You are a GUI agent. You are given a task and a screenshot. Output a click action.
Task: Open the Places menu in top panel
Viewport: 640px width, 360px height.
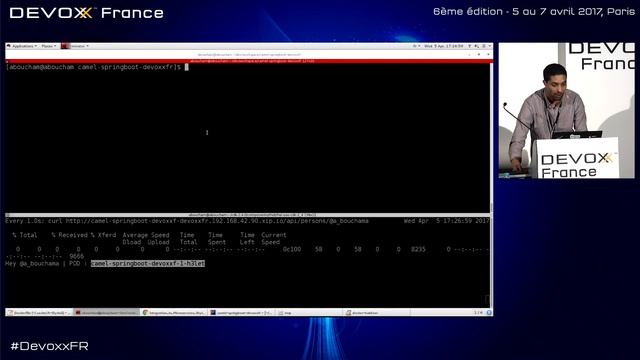coord(49,46)
